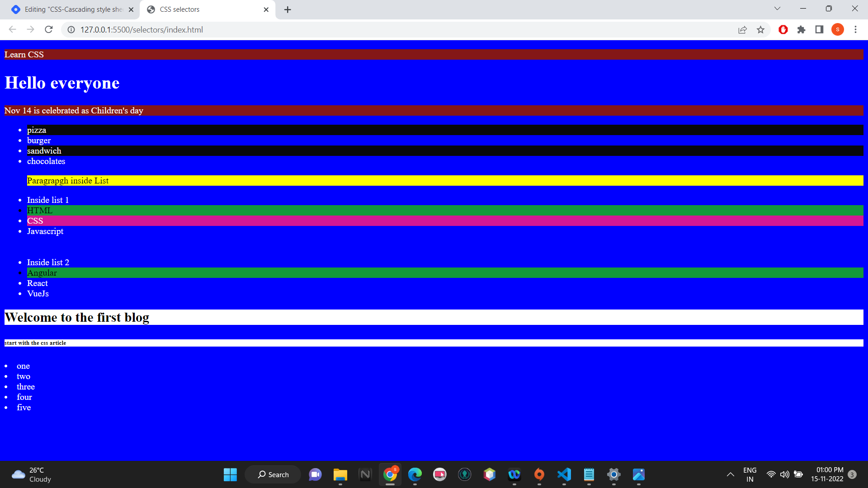Image resolution: width=868 pixels, height=488 pixels.
Task: Open Microsoft Edge from taskbar
Action: (x=415, y=474)
